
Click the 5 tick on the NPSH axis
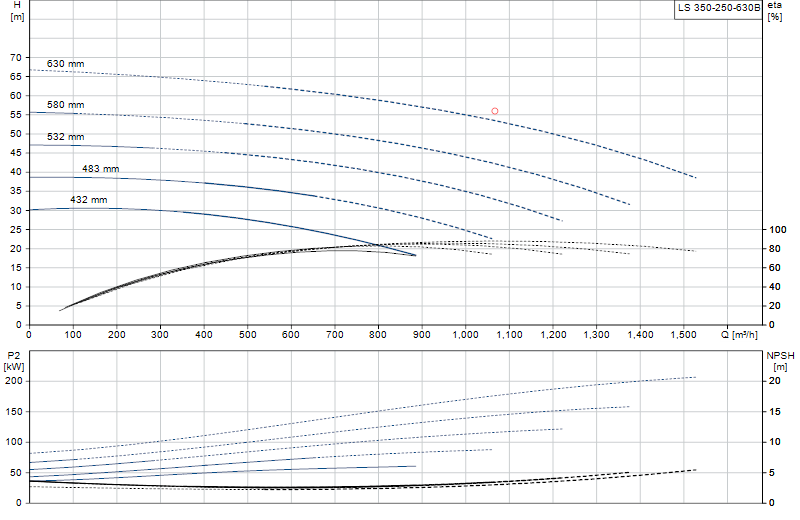(771, 473)
